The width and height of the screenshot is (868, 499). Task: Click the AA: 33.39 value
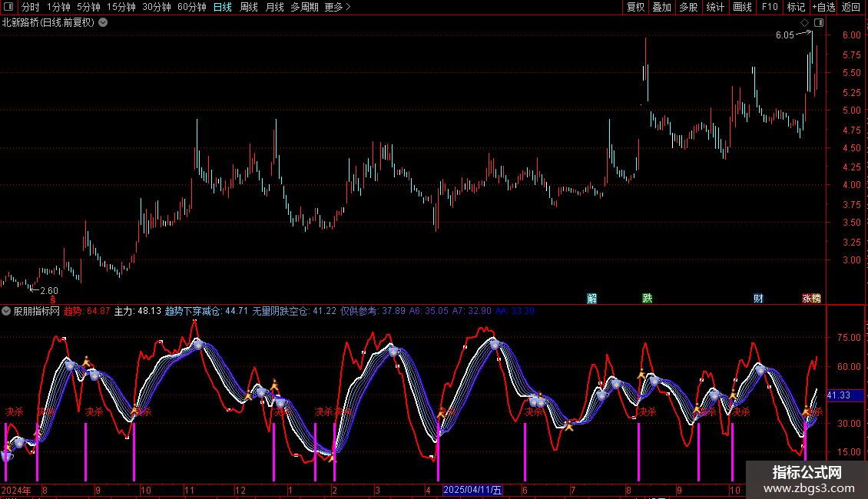[x=515, y=311]
